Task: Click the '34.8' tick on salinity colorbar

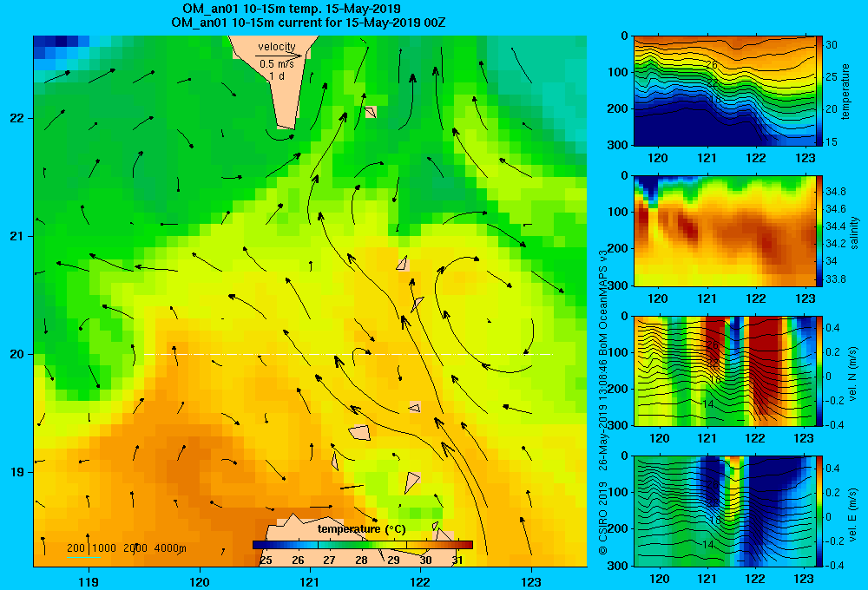Action: point(835,192)
